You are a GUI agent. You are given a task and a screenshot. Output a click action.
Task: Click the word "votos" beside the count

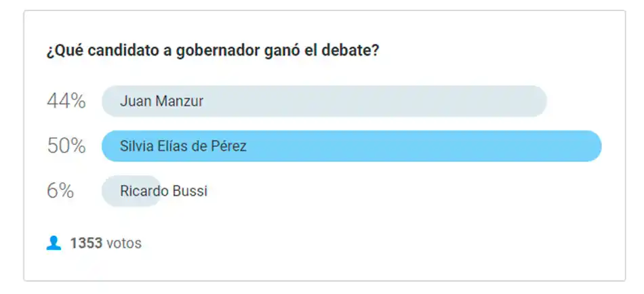(123, 243)
